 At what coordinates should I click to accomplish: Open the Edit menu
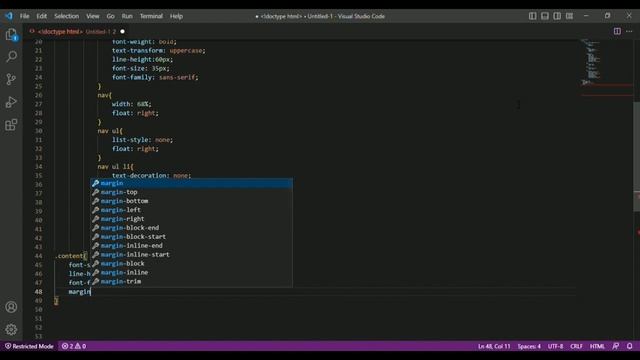41,16
